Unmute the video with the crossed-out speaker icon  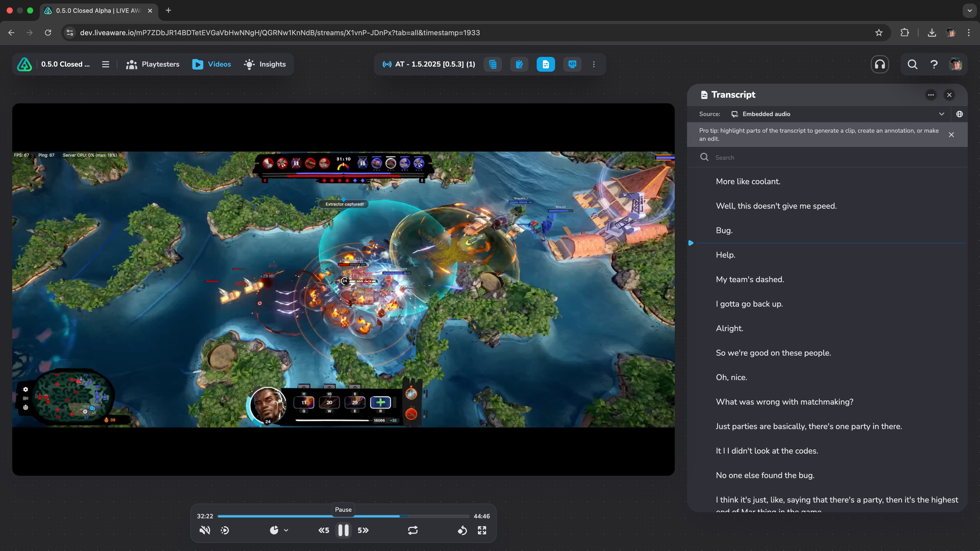205,530
